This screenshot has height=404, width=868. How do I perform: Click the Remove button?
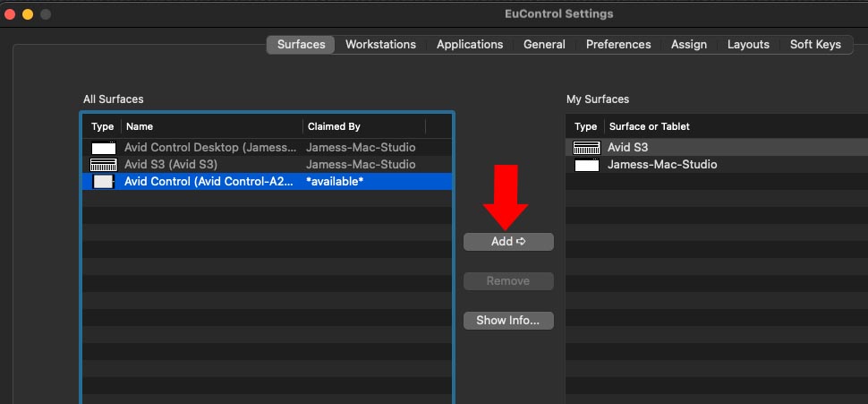click(x=508, y=281)
